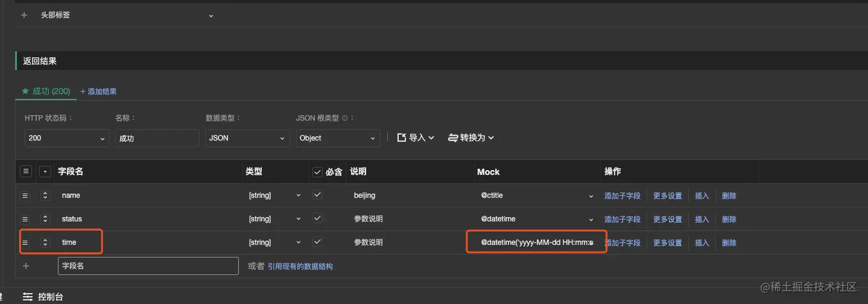Open the 控制台 console panel
Viewport: 868px width, 304px height.
click(43, 297)
